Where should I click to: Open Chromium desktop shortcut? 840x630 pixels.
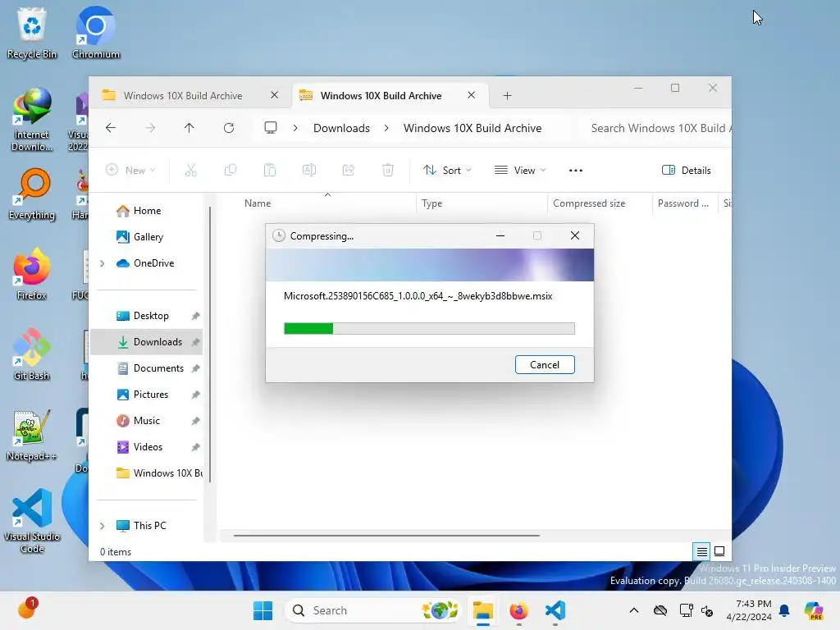click(x=96, y=33)
